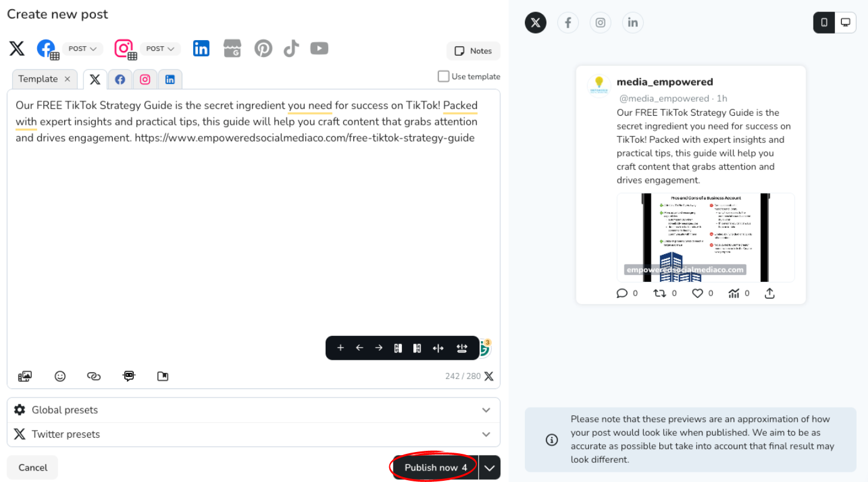Click the Cancel button
868x482 pixels.
tap(32, 468)
